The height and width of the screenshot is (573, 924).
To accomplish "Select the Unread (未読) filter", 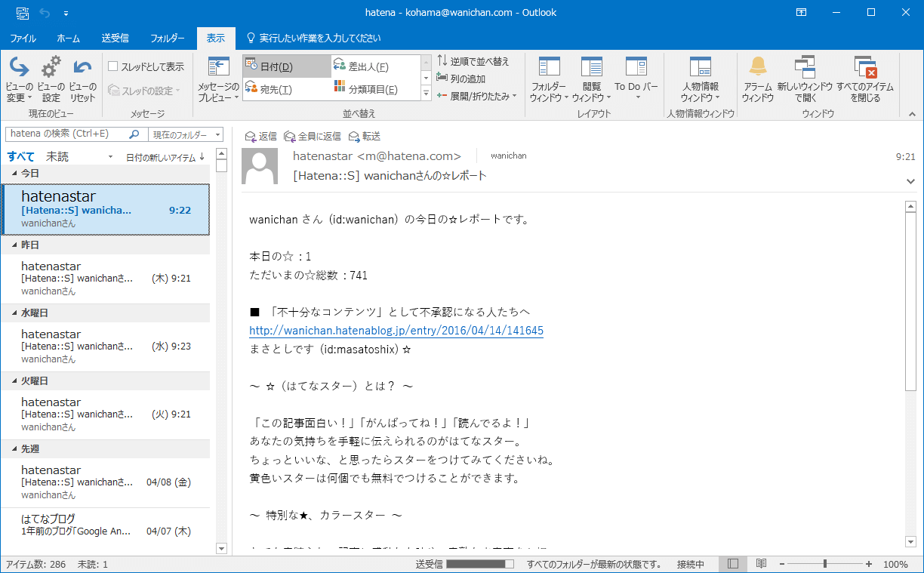I will [x=57, y=156].
